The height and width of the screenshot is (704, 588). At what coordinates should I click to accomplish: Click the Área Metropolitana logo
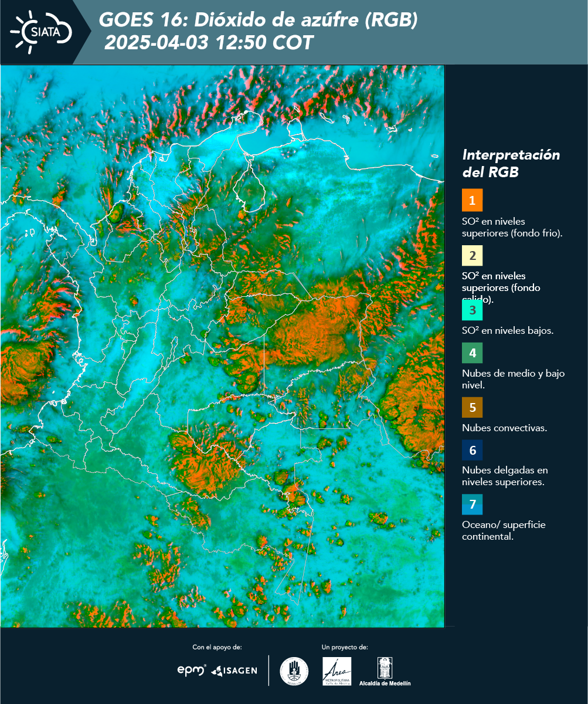click(x=337, y=671)
